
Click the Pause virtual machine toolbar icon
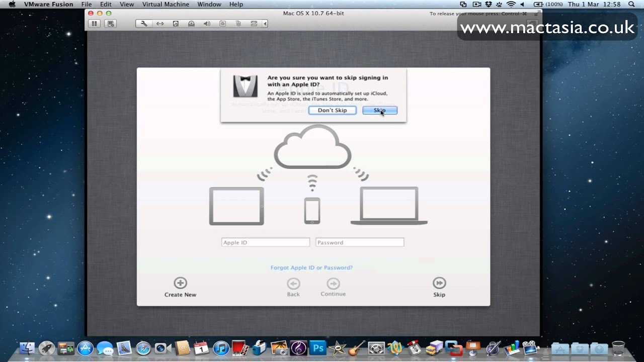pos(94,24)
